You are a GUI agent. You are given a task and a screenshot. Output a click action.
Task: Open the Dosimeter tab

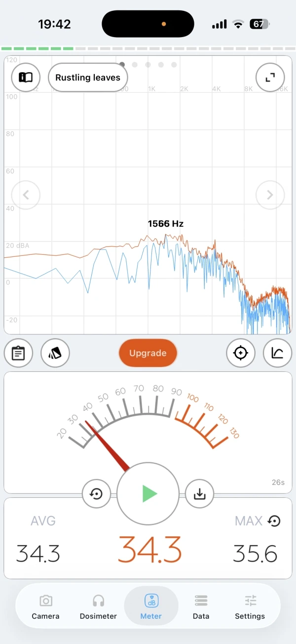click(98, 606)
